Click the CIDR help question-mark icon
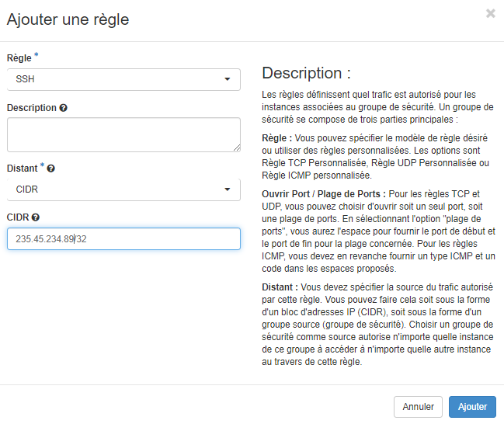 [36, 217]
